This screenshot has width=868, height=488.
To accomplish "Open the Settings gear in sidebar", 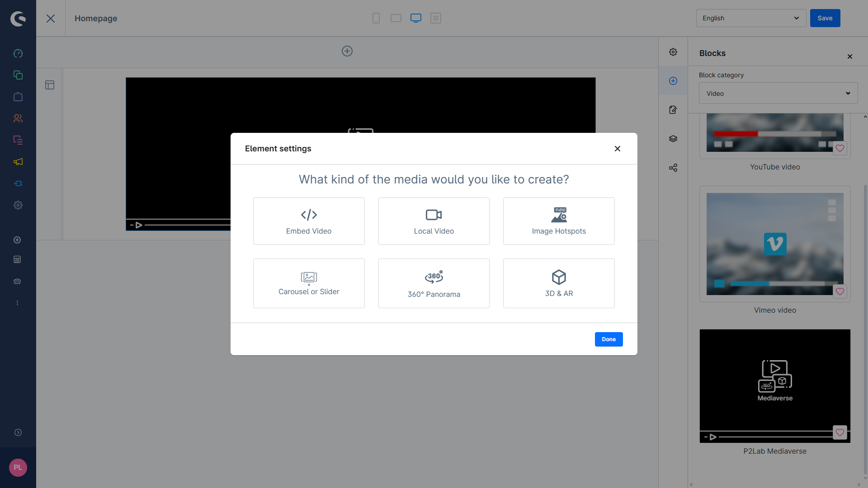I will [18, 205].
